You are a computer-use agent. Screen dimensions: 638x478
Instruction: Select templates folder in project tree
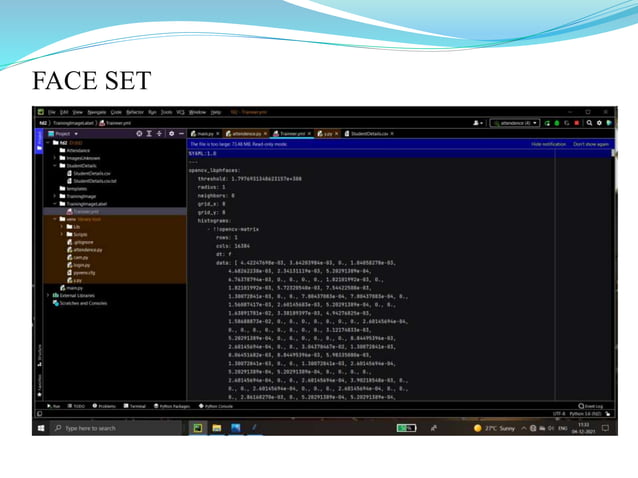coord(73,189)
